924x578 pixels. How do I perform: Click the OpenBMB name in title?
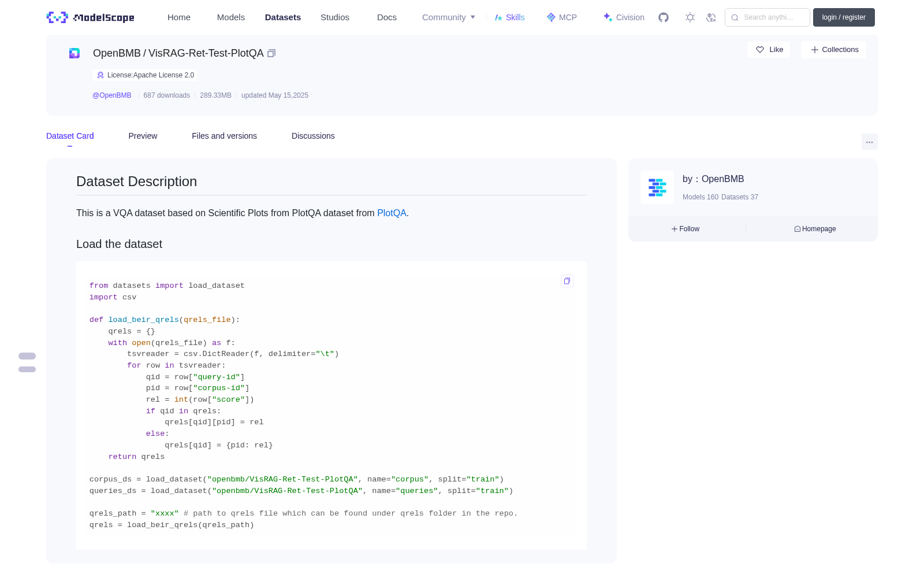[117, 53]
